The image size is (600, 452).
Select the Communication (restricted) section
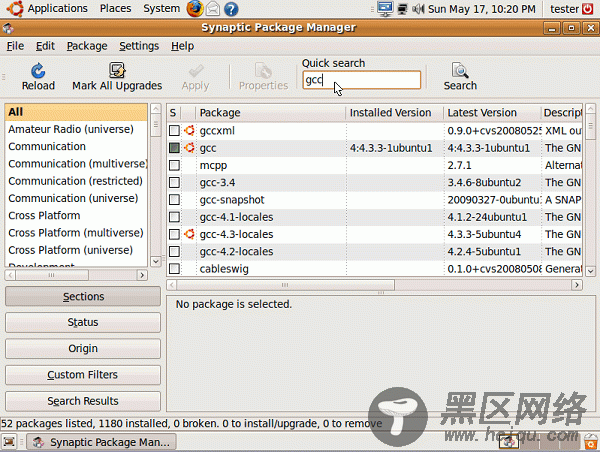pos(76,181)
